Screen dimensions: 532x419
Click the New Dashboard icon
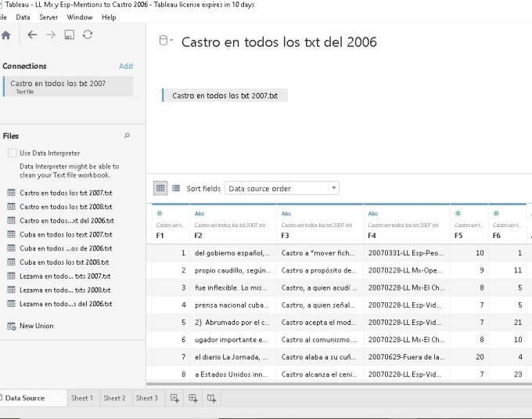coord(193,398)
